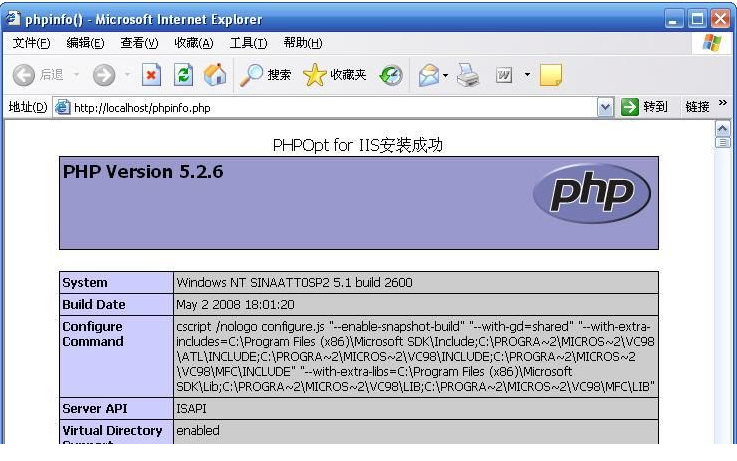The image size is (737, 461).
Task: Click the 'Virtual Directory' row label
Action: click(x=112, y=430)
